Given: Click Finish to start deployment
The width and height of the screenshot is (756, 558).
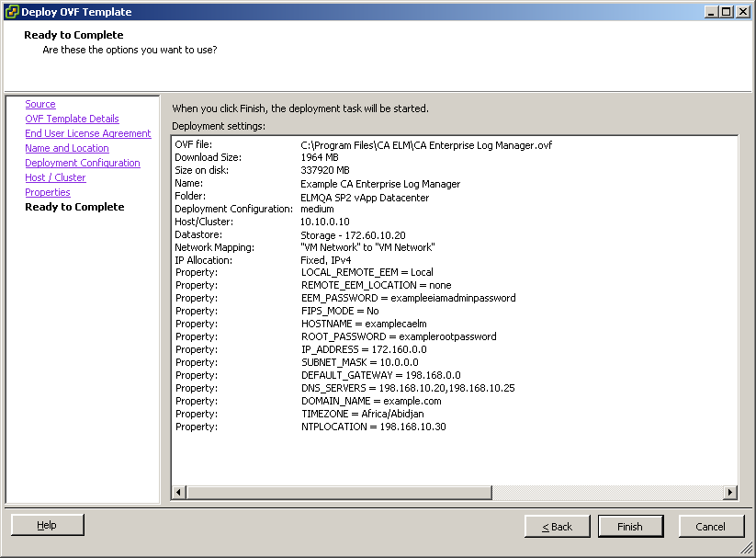Looking at the screenshot, I should pos(630,526).
